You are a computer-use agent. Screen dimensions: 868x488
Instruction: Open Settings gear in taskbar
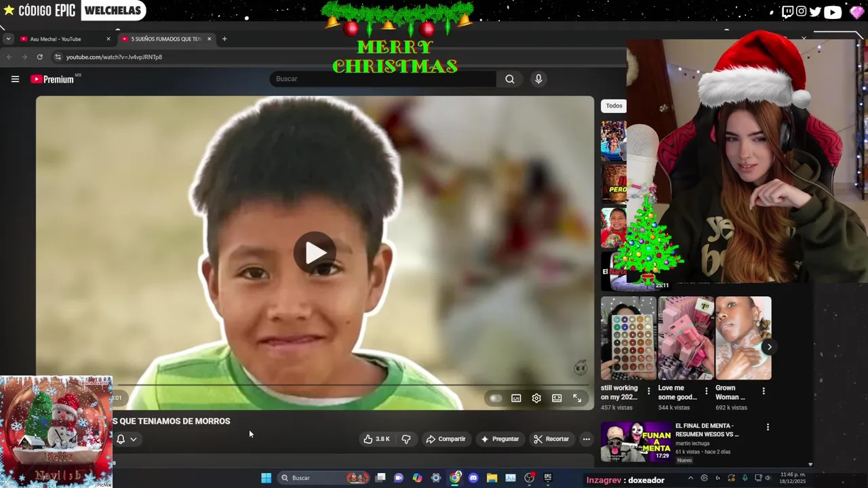(x=436, y=478)
